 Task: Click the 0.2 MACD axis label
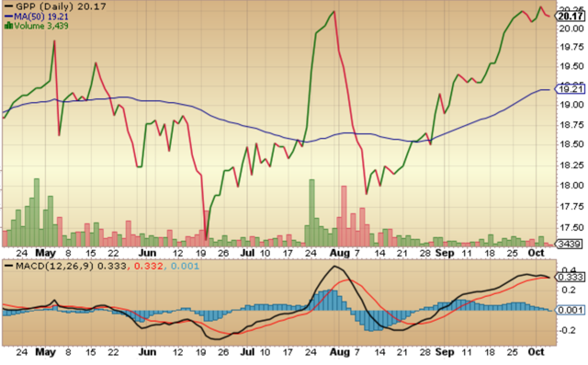570,290
